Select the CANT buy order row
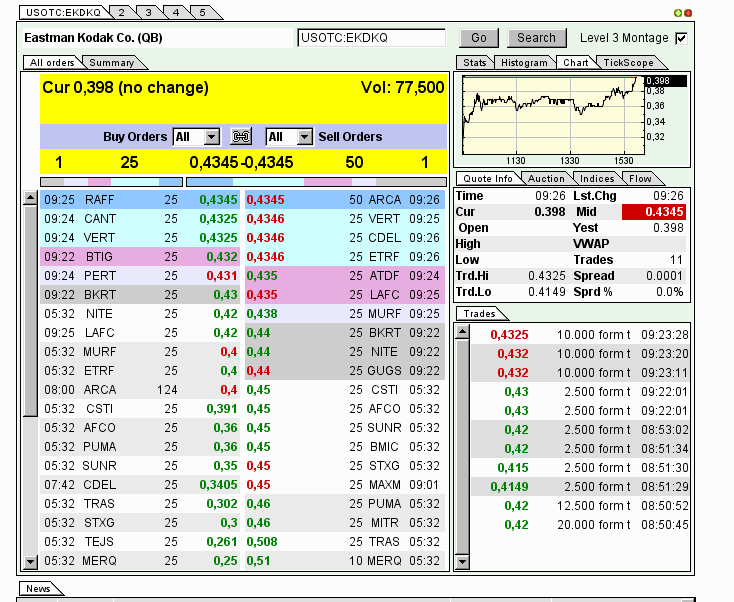Image resolution: width=734 pixels, height=602 pixels. (x=140, y=219)
